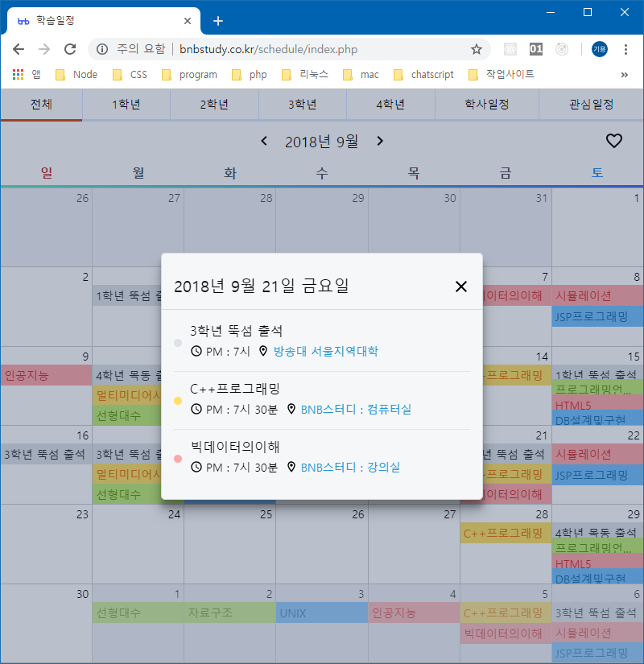
Task: Select the 1학년 tab
Action: click(x=126, y=105)
